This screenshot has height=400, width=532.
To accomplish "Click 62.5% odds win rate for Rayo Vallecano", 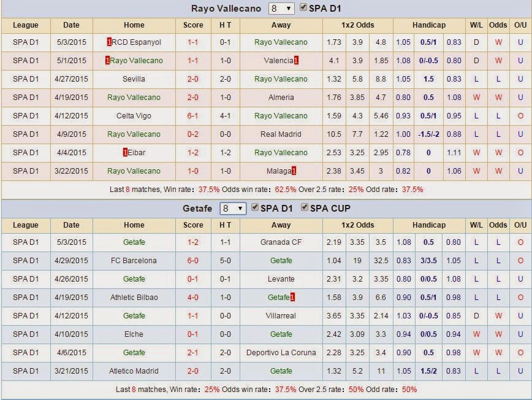I will tap(286, 189).
